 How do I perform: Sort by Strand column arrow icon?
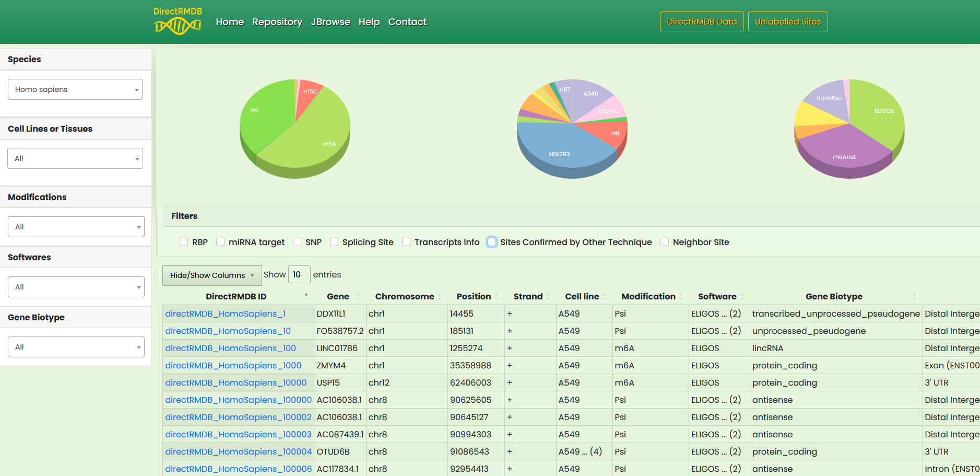548,296
